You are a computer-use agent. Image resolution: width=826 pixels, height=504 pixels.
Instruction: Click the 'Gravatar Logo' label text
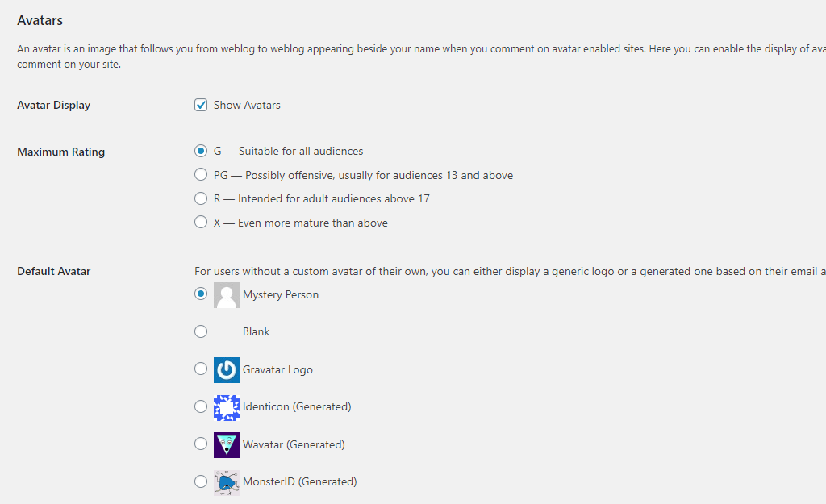tap(277, 369)
